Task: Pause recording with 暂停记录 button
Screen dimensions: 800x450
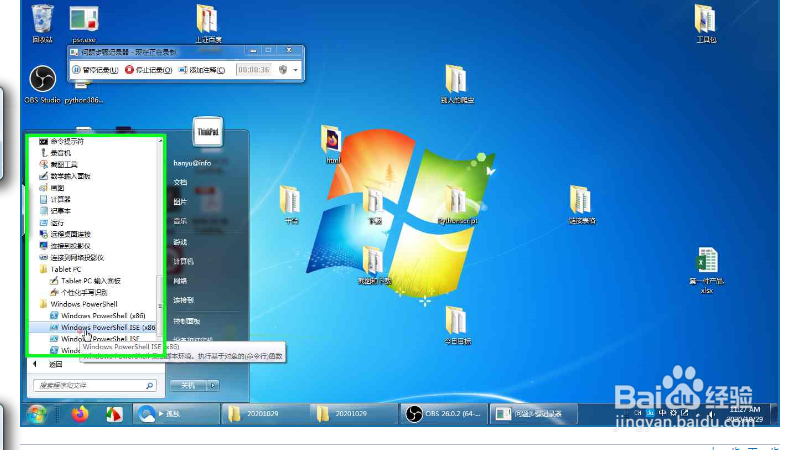Action: tap(95, 70)
